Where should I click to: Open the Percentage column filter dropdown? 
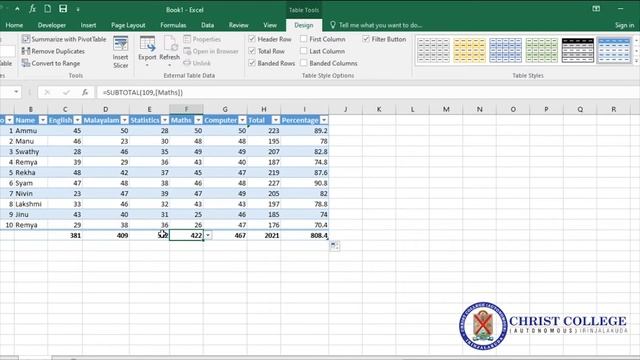[323, 120]
